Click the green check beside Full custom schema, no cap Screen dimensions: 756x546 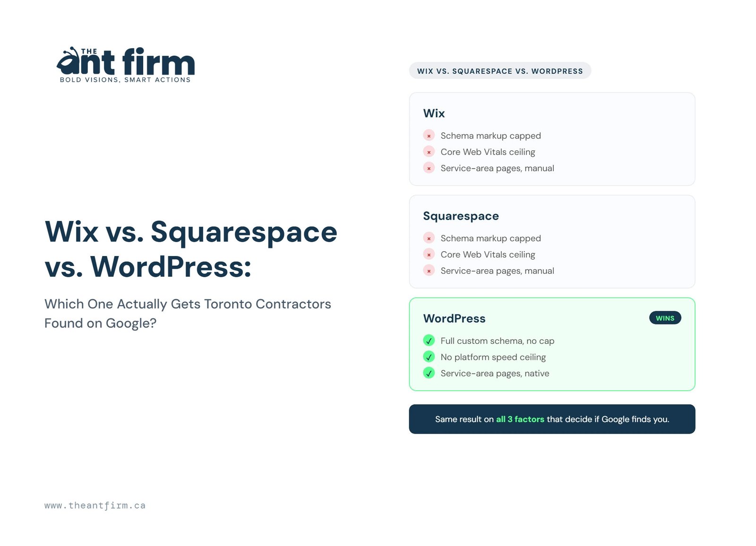(x=429, y=341)
